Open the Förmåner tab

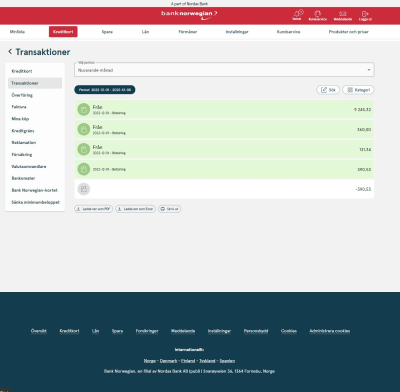coord(188,32)
